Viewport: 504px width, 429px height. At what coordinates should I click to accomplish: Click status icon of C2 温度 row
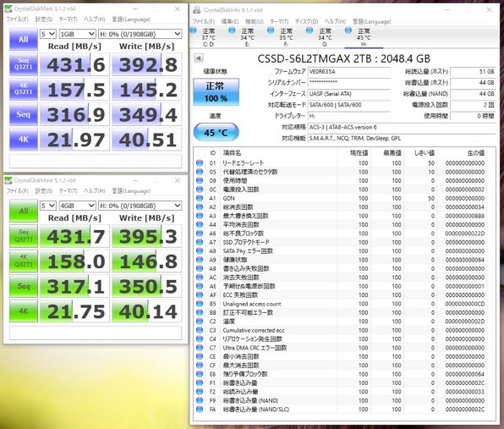pyautogui.click(x=200, y=322)
